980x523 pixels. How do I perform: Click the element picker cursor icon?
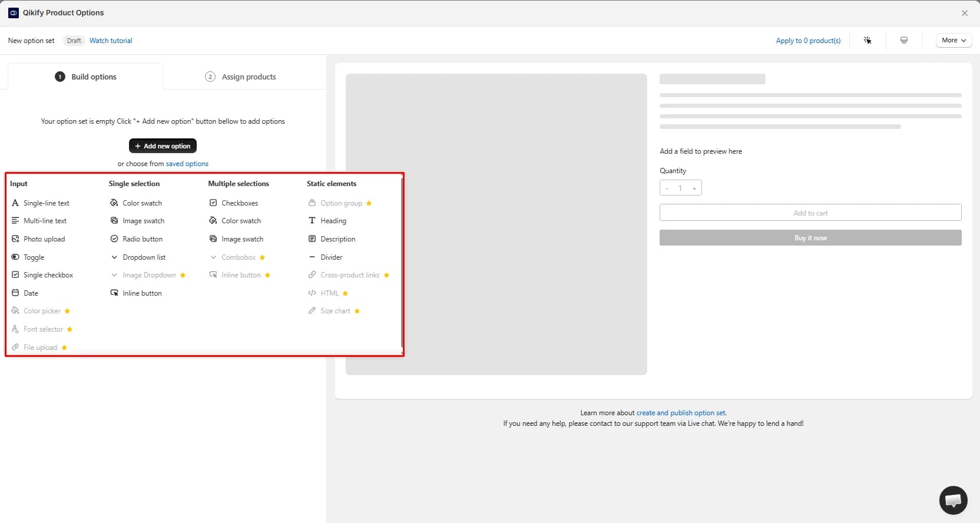(x=868, y=41)
